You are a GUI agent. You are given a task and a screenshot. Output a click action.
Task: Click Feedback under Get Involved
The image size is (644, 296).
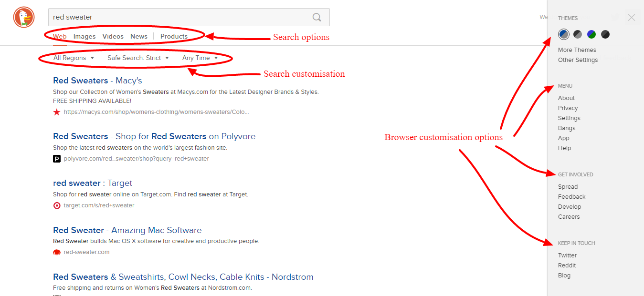[x=572, y=197]
